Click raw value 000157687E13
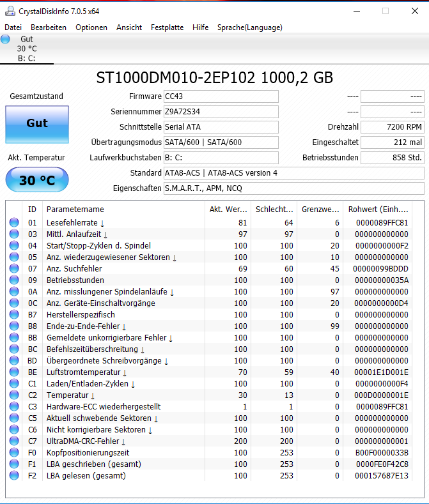The height and width of the screenshot is (504, 429). tap(382, 476)
